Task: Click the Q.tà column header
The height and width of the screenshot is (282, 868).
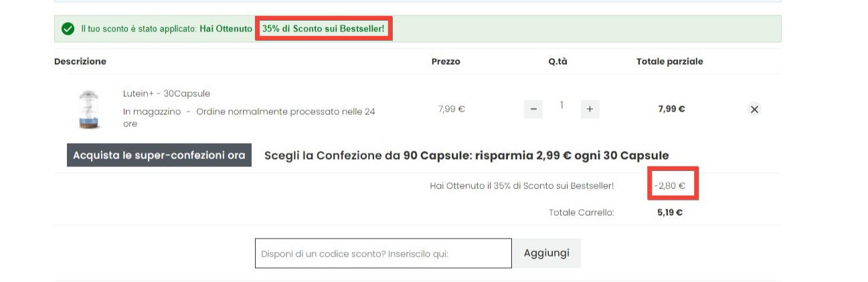Action: coord(557,61)
